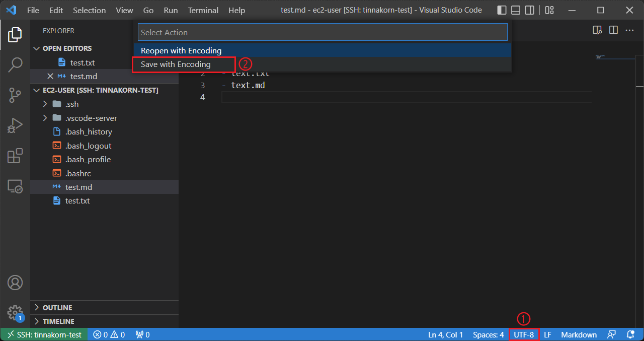
Task: Open the Search view in activity bar
Action: point(15,64)
